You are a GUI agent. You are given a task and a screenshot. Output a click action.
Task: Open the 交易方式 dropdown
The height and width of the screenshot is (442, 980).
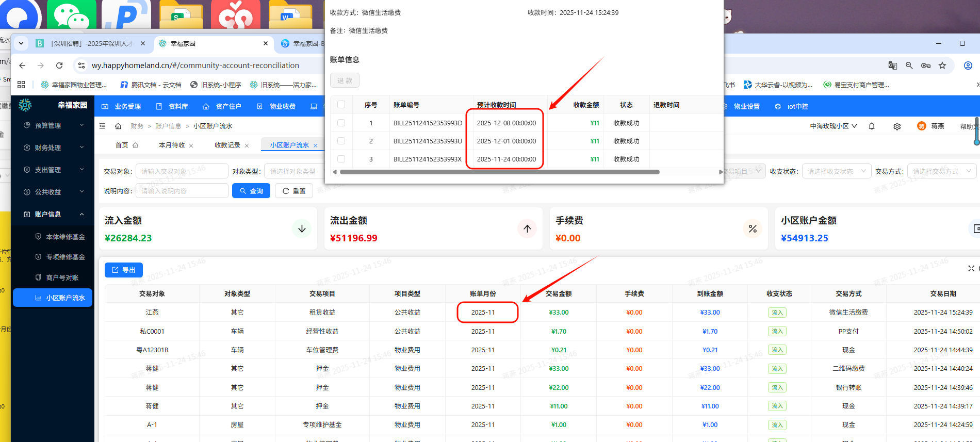pos(941,171)
